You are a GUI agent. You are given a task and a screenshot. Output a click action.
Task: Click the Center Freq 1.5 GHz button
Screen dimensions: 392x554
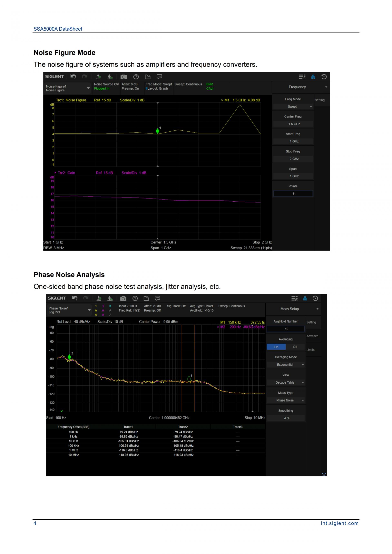(x=293, y=124)
